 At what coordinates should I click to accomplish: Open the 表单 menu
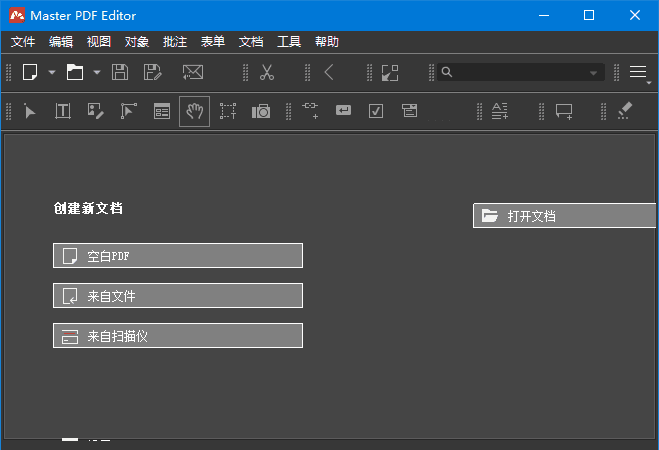(x=213, y=42)
